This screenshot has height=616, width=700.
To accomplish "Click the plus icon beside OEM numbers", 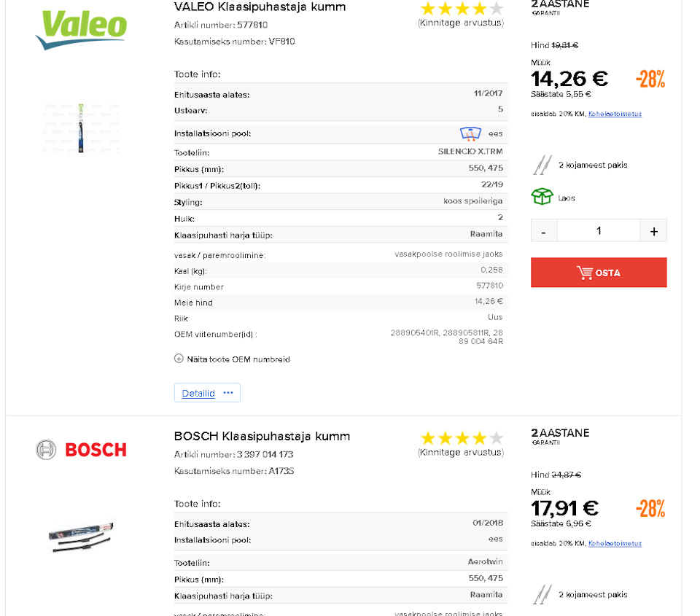I will point(179,359).
